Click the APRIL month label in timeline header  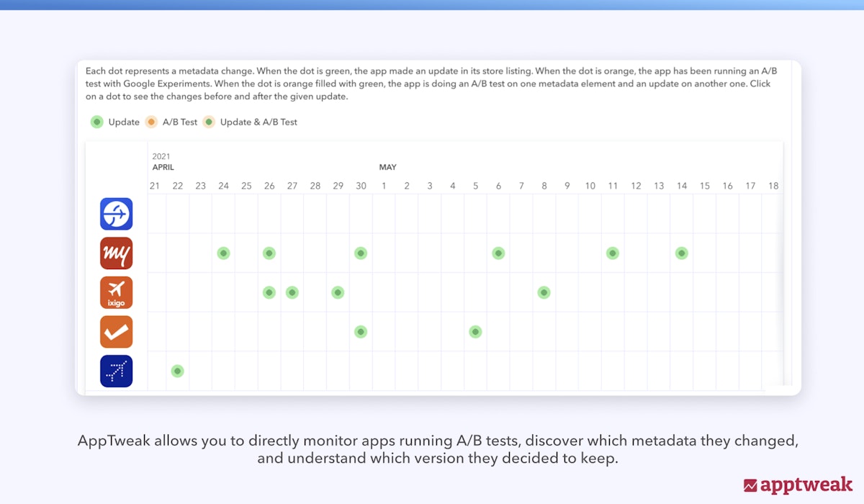pyautogui.click(x=163, y=167)
